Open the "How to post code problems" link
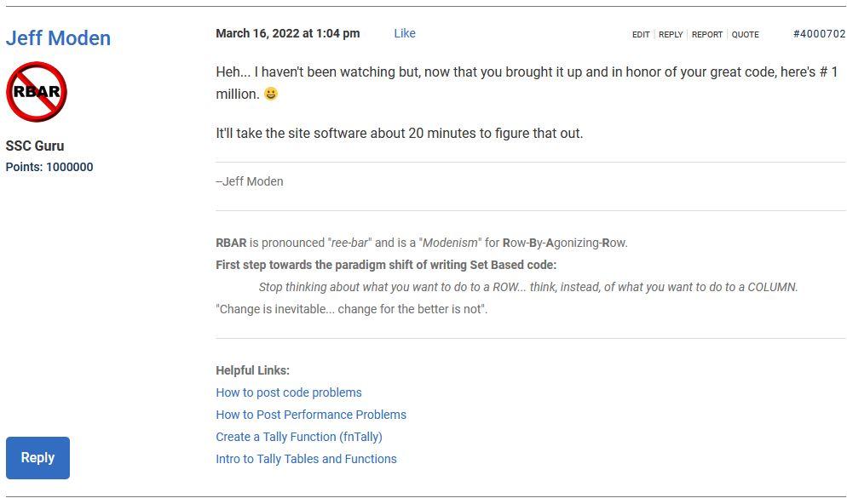Image resolution: width=847 pixels, height=504 pixels. pyautogui.click(x=289, y=392)
